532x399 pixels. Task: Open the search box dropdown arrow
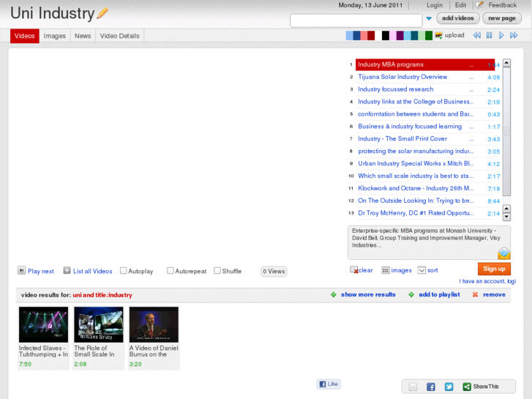tap(429, 19)
